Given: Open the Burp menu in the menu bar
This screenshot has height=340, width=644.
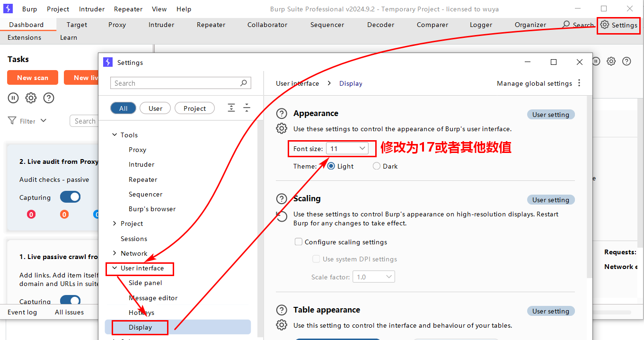Looking at the screenshot, I should click(x=30, y=9).
